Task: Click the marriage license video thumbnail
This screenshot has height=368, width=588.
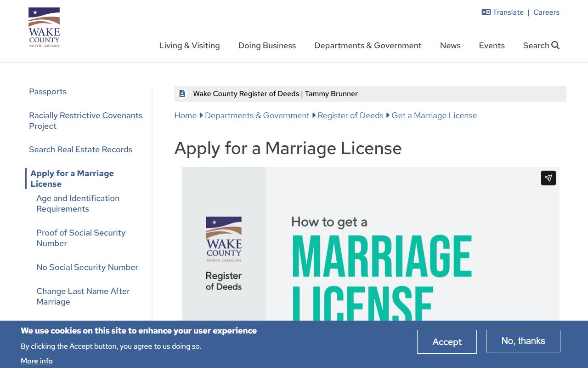Action: point(371,244)
